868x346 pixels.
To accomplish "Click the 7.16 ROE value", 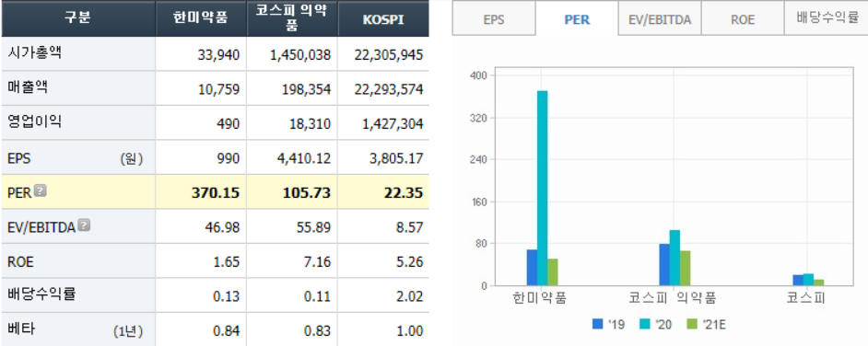I will point(318,261).
